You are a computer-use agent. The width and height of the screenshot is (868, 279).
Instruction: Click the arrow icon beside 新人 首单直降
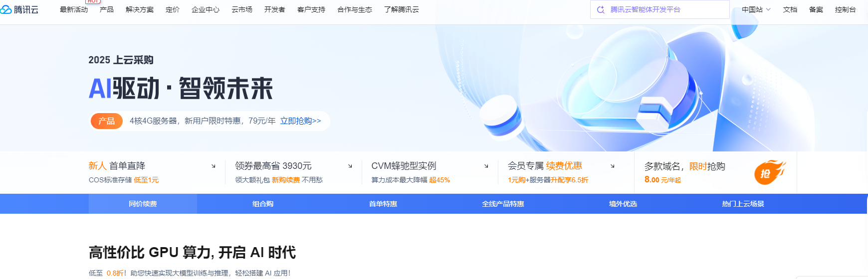point(214,166)
